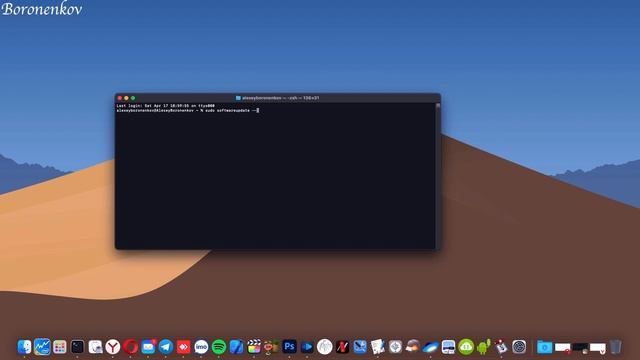Open the blue crossed-tools app icon

click(x=360, y=347)
